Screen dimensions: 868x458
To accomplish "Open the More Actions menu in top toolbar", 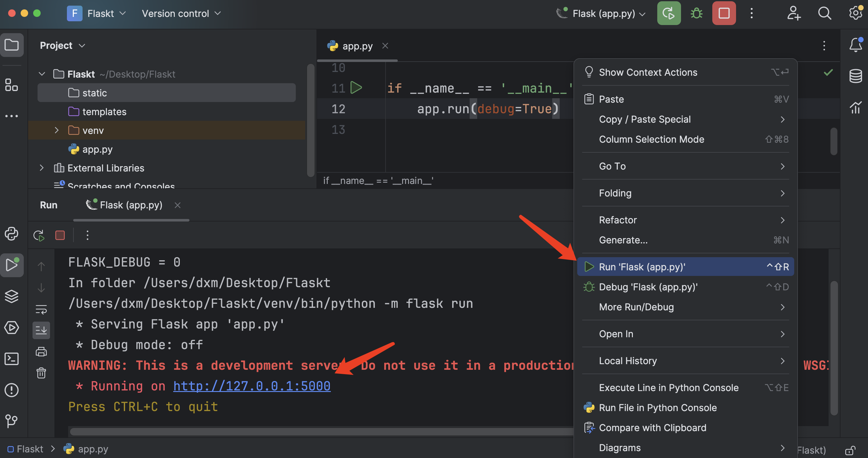I will (x=751, y=13).
